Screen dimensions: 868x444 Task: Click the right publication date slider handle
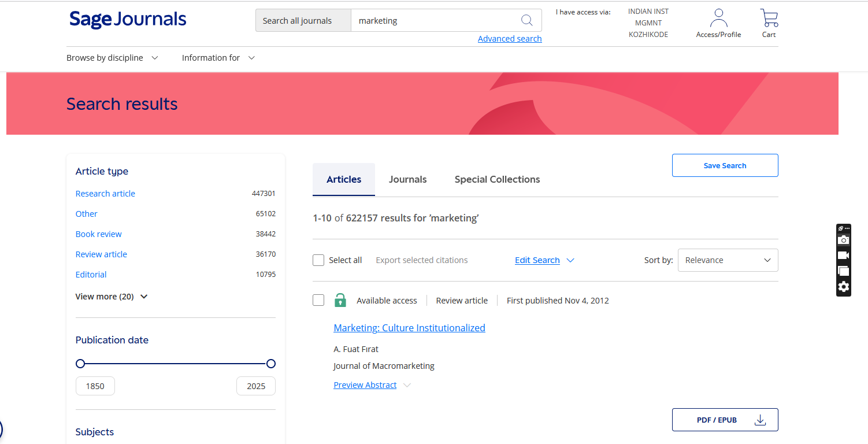(270, 364)
